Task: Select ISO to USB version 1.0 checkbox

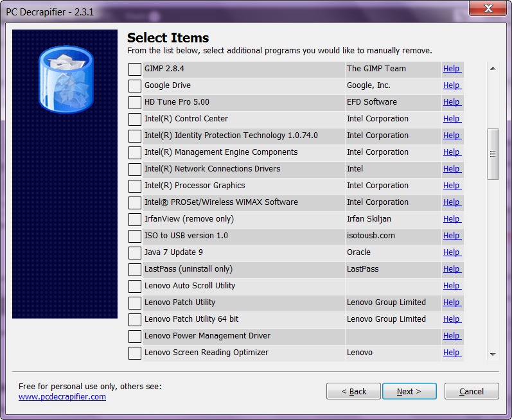Action: pyautogui.click(x=134, y=236)
